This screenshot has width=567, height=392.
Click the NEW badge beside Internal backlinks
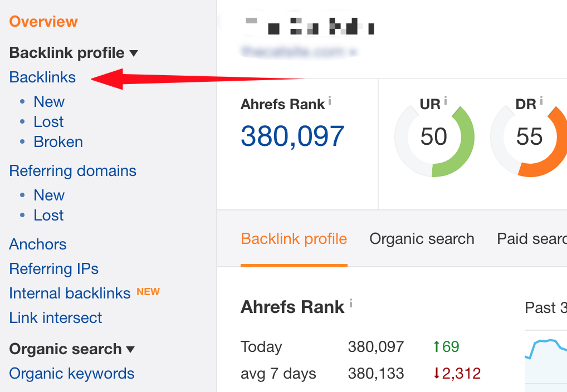[x=148, y=291]
